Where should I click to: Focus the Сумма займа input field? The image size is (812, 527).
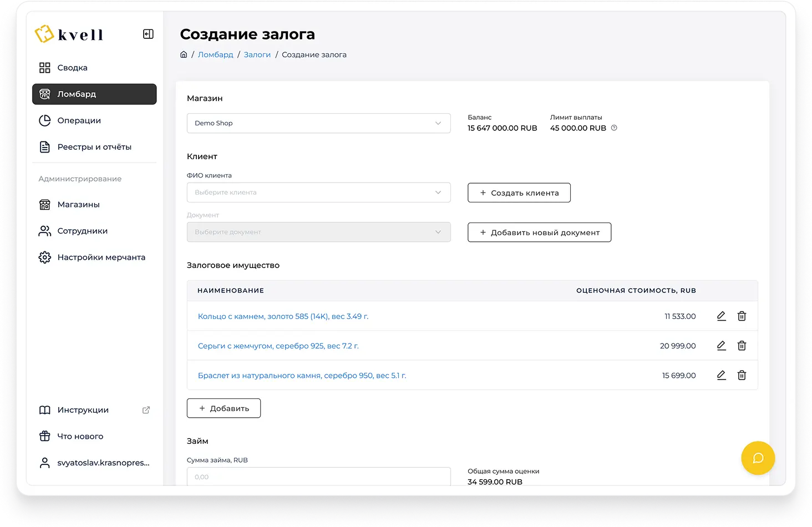[x=318, y=477]
